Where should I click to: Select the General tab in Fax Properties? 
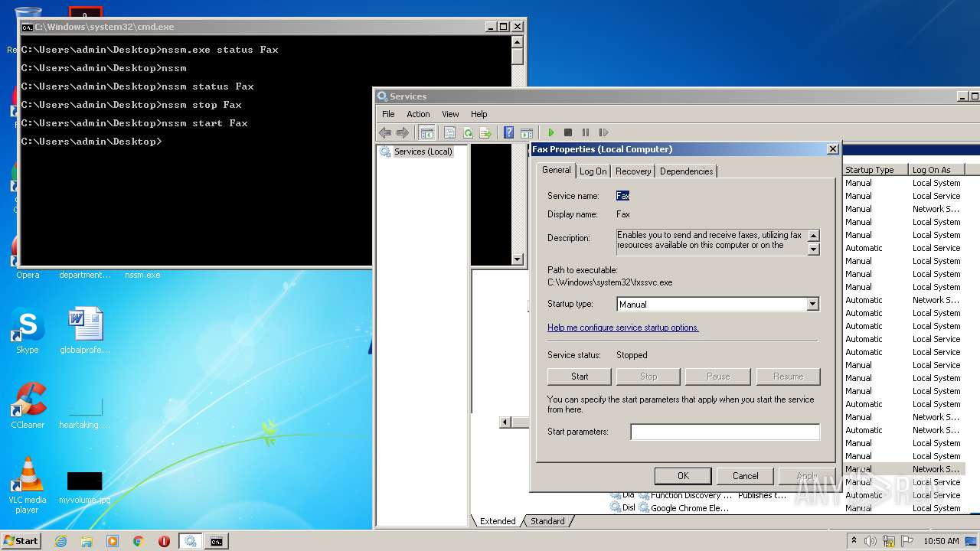pyautogui.click(x=557, y=170)
